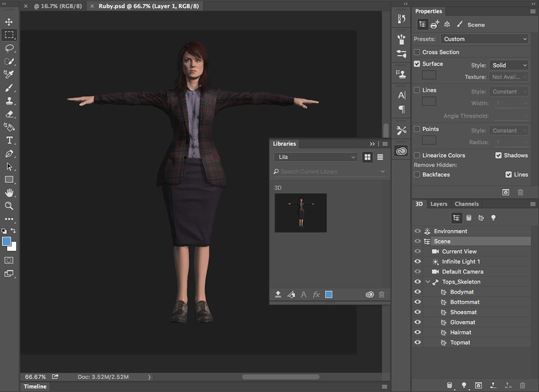Screen dimensions: 539x392
Task: Click the Mesh icon in the 3D panel
Action: [x=469, y=218]
